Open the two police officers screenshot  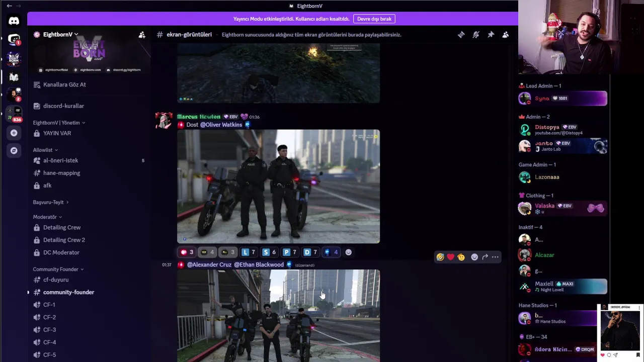tap(278, 187)
